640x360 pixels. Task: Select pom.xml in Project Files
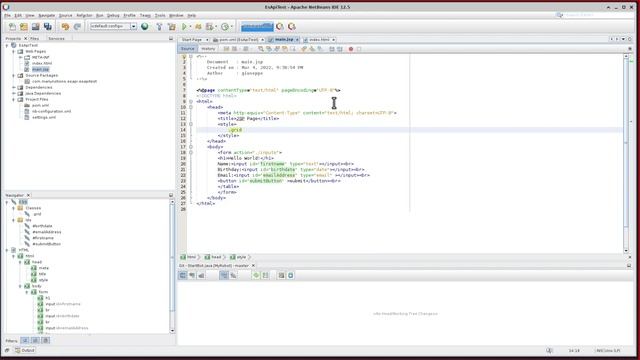click(x=40, y=105)
